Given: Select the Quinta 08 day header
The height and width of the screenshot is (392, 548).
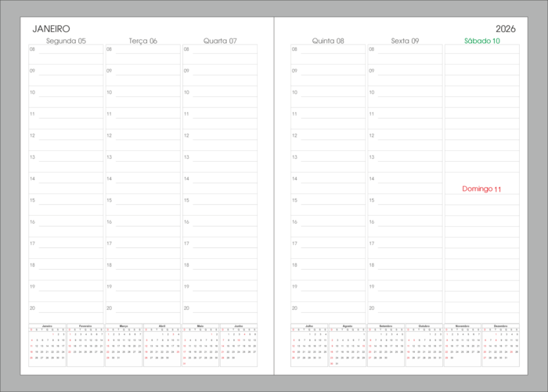Looking at the screenshot, I should 328,41.
